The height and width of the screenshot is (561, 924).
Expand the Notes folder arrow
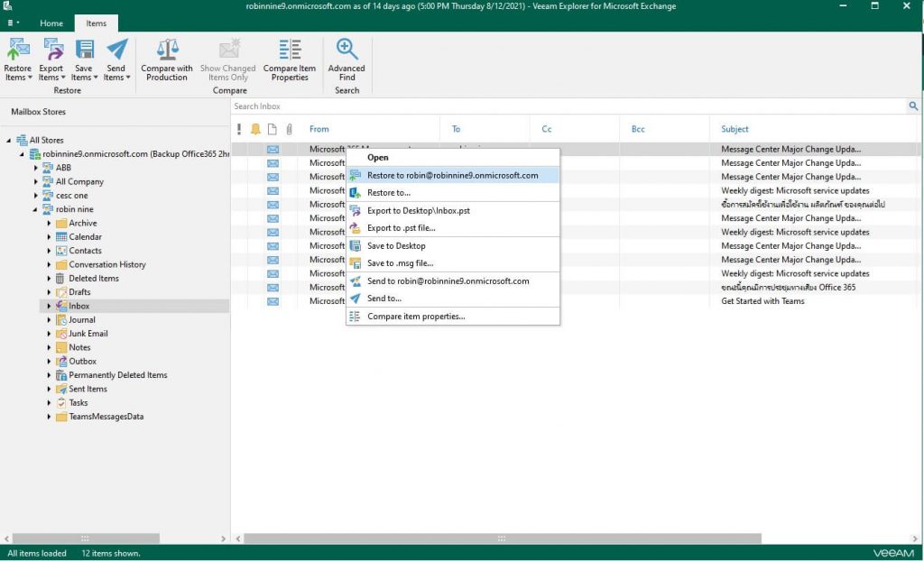(x=49, y=347)
